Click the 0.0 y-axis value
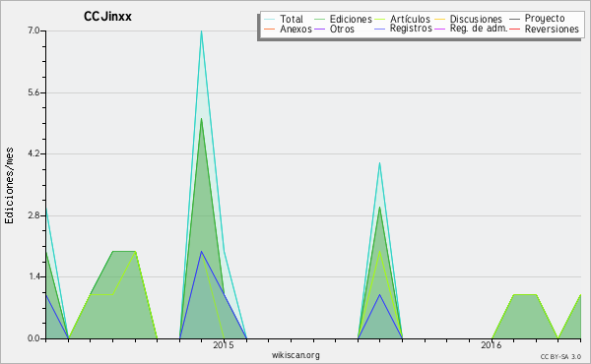The width and height of the screenshot is (591, 364). click(x=33, y=338)
